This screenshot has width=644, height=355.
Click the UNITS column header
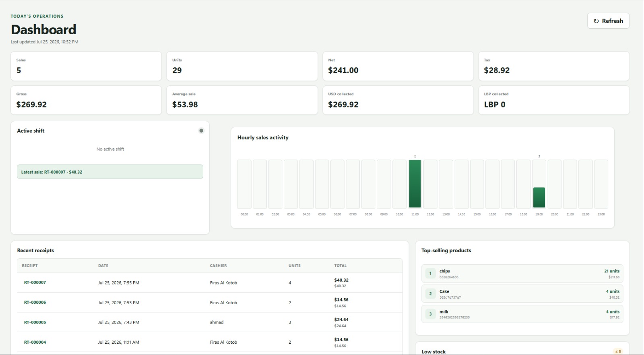tap(295, 266)
